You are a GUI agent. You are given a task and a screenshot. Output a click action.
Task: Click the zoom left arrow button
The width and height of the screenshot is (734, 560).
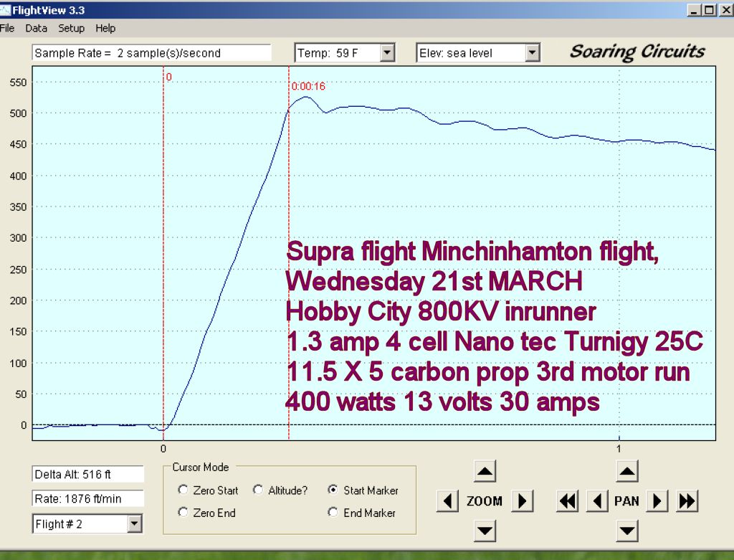tap(447, 501)
